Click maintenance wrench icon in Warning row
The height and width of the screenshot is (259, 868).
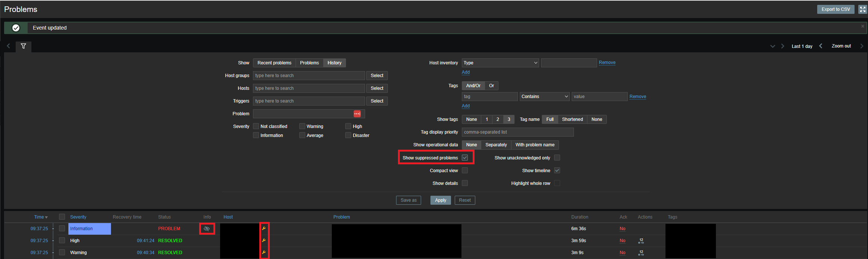[x=264, y=252]
